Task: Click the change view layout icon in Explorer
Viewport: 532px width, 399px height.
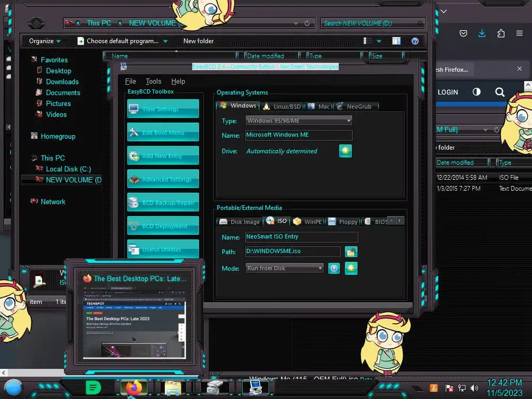Action: (367, 41)
